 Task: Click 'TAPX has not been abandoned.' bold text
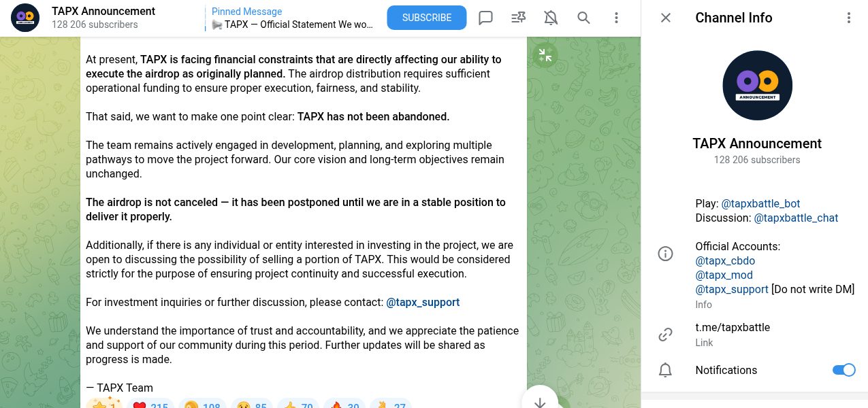pos(374,116)
